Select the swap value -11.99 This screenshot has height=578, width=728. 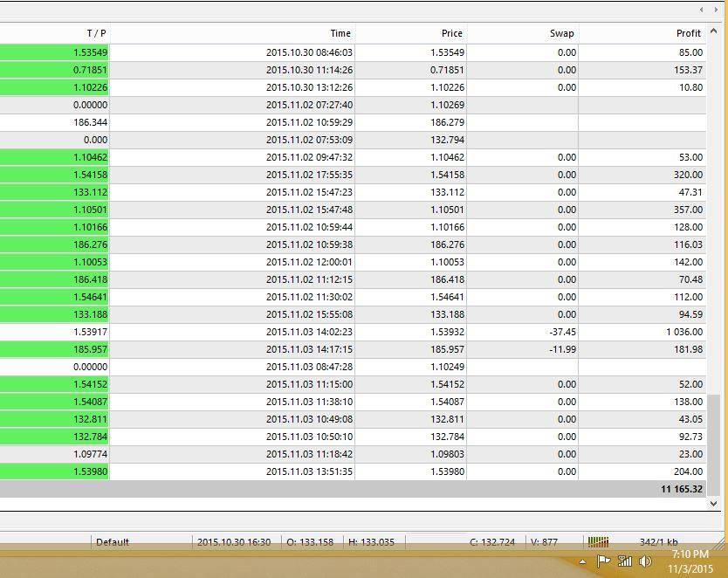pyautogui.click(x=563, y=349)
